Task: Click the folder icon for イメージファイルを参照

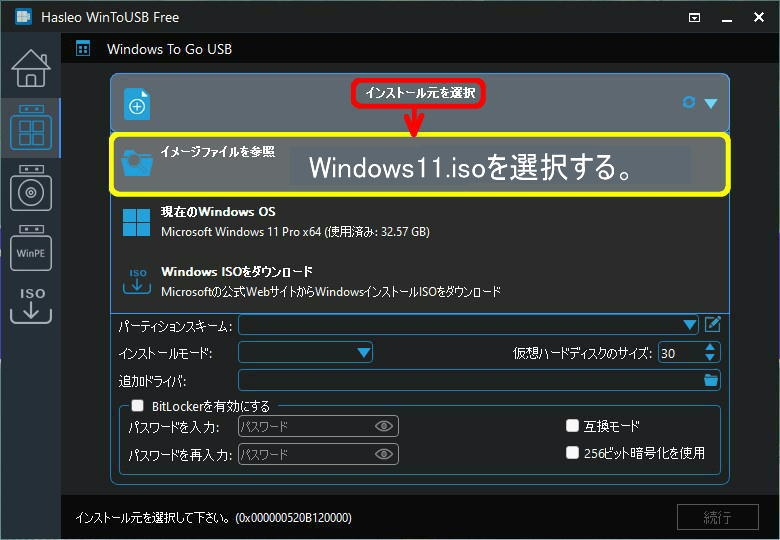Action: coord(136,162)
